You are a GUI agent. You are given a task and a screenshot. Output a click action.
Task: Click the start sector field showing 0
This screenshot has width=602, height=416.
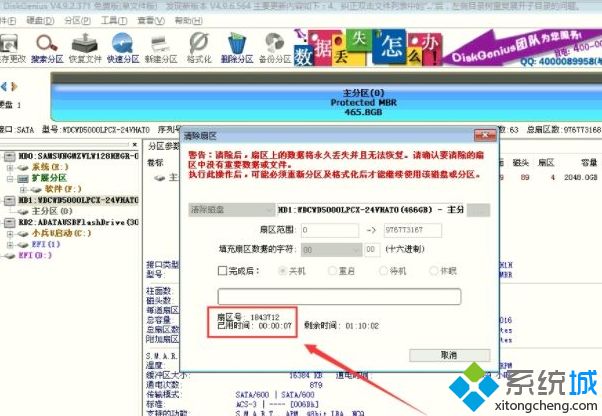[330, 230]
